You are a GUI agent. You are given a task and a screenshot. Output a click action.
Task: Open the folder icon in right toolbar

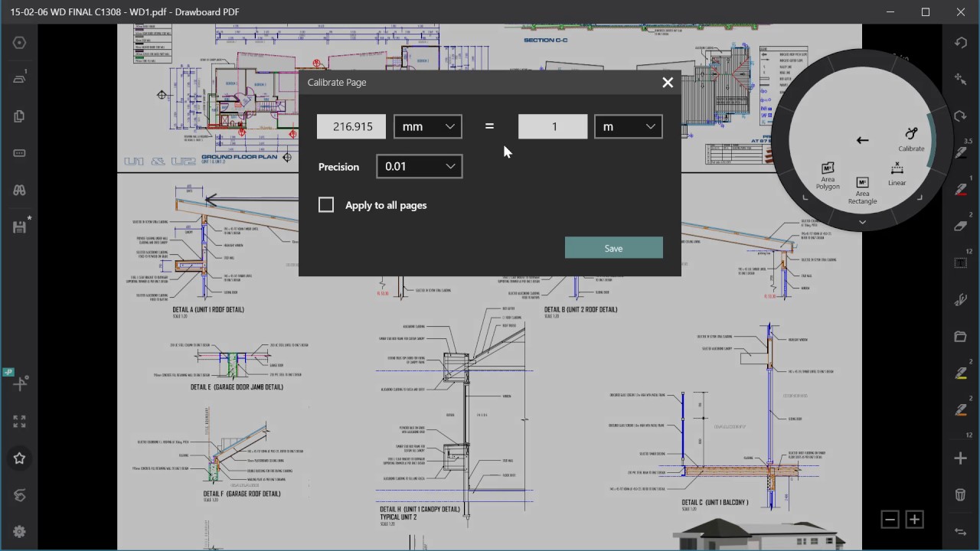tap(961, 337)
